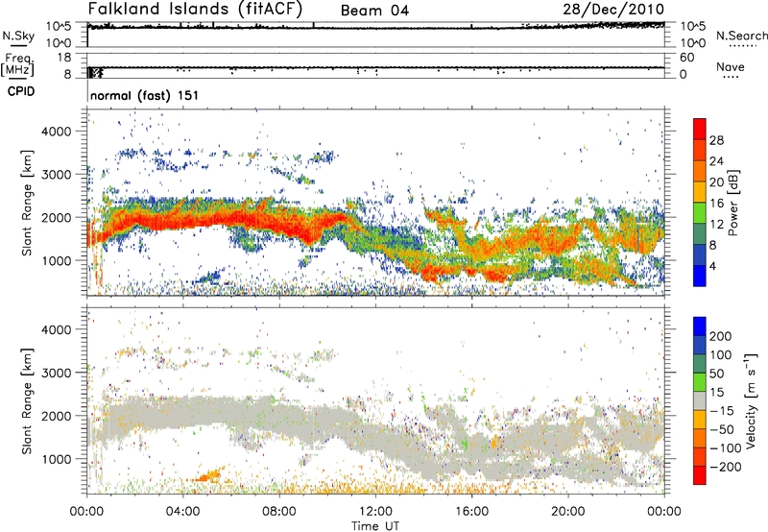
Task: Click the velocity colorbar value -200
Action: pyautogui.click(x=726, y=467)
